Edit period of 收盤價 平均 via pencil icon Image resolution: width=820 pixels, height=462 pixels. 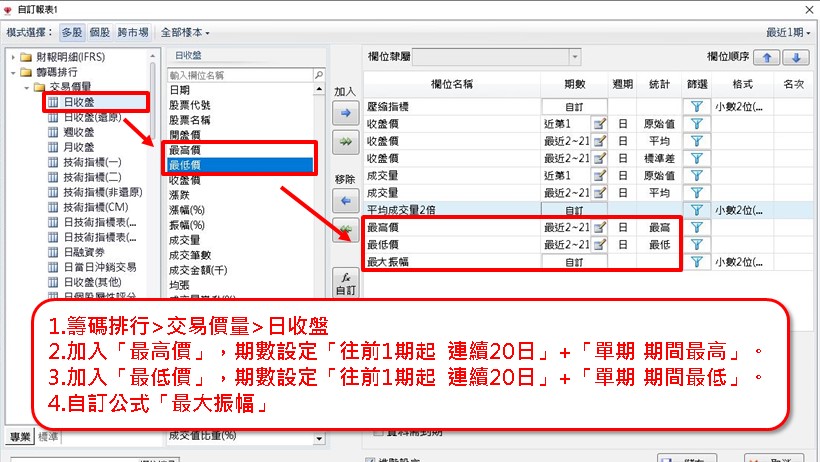[599, 141]
